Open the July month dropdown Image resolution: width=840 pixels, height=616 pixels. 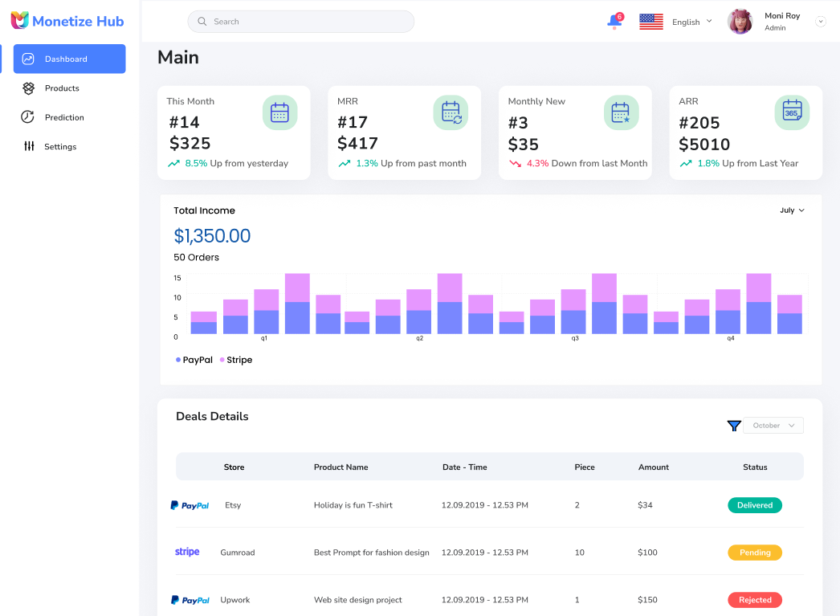[x=792, y=210]
